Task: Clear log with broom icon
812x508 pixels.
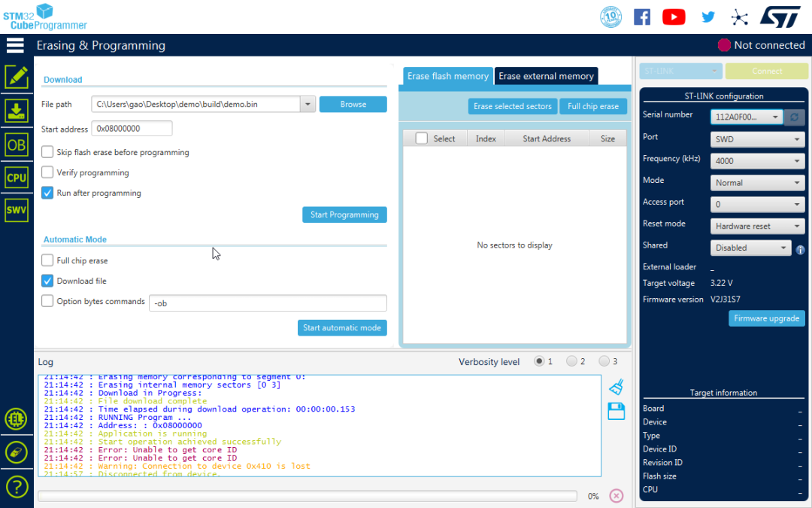Action: pyautogui.click(x=617, y=388)
